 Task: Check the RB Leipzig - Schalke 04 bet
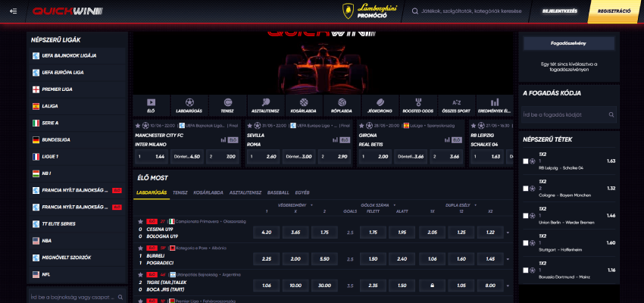pos(526,161)
